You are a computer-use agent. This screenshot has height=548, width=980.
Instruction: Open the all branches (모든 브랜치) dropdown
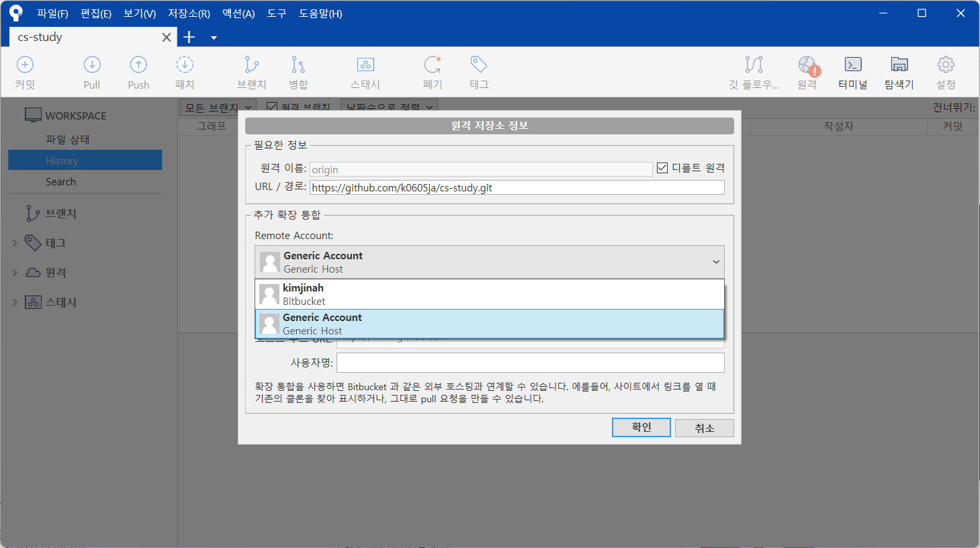[x=218, y=107]
